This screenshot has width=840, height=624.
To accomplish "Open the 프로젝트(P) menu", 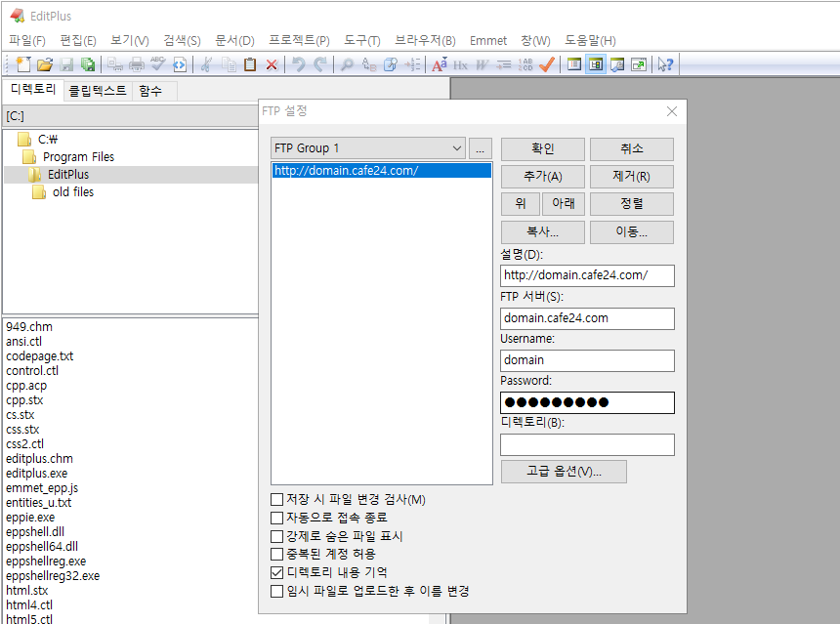I will click(299, 40).
